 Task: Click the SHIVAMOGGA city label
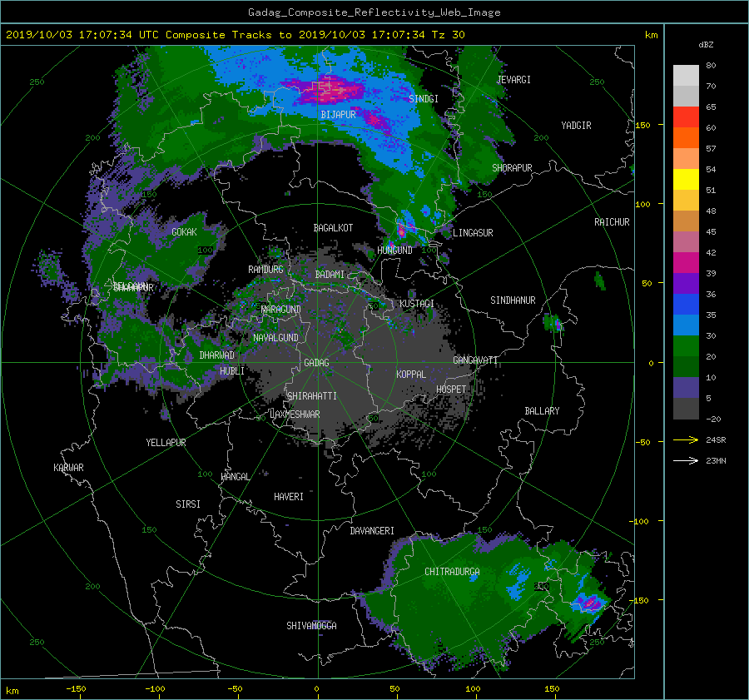pyautogui.click(x=311, y=625)
